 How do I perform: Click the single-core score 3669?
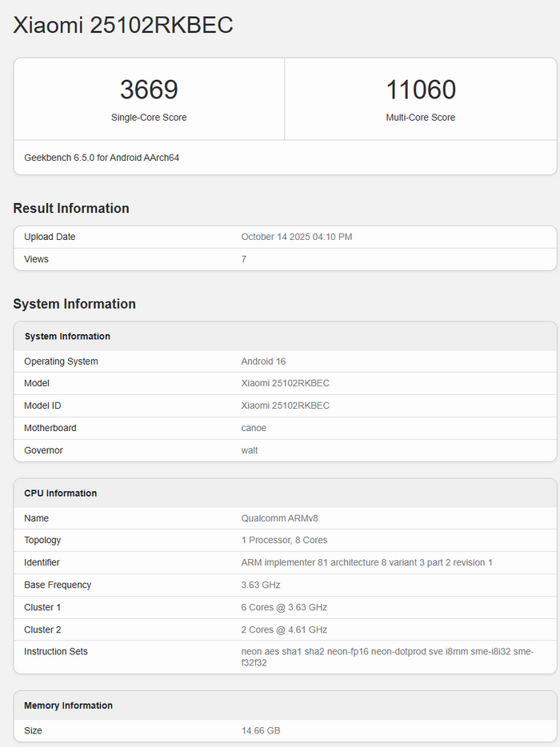149,90
